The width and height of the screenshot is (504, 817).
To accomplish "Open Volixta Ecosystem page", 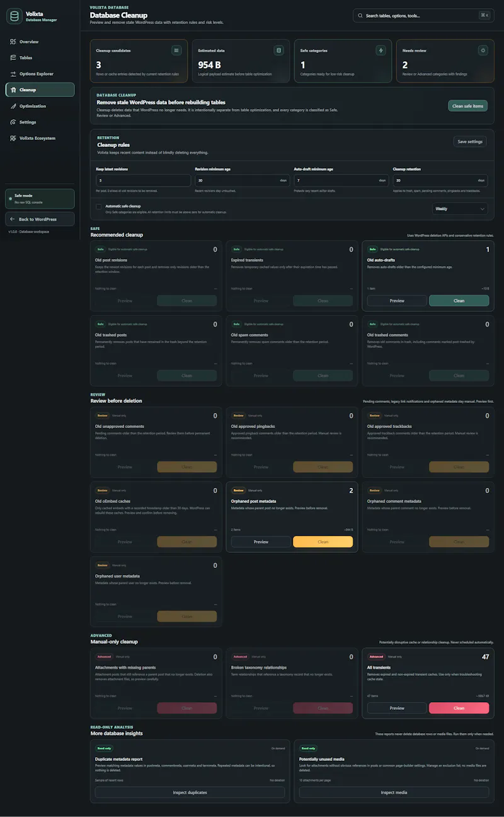I will [40, 138].
